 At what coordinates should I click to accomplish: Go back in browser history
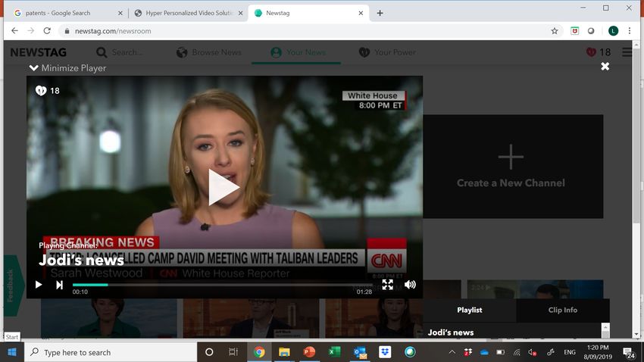click(15, 31)
